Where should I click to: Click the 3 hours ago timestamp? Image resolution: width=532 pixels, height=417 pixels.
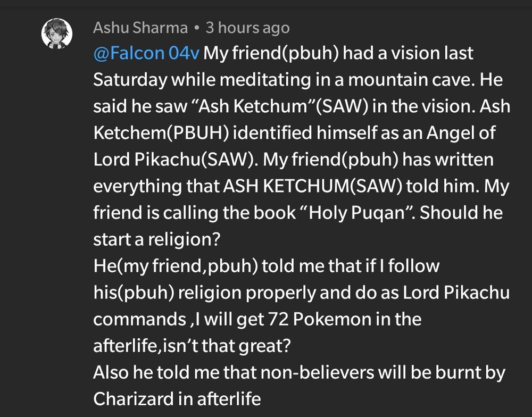(248, 28)
